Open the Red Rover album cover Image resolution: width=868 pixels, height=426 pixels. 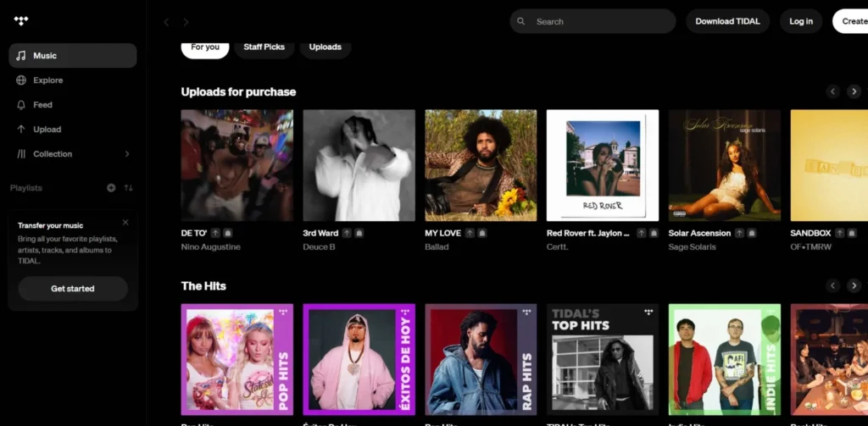pos(603,165)
